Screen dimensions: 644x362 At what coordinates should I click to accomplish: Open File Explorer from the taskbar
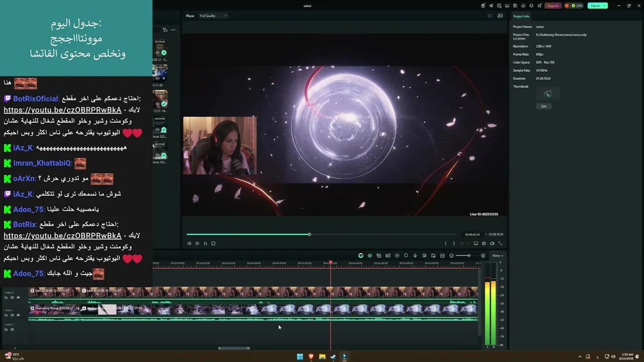[322, 356]
